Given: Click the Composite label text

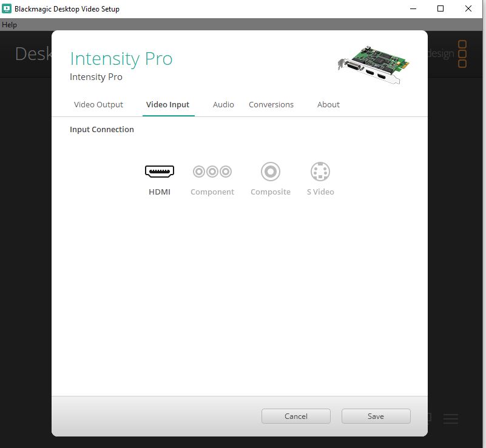Looking at the screenshot, I should coord(271,192).
